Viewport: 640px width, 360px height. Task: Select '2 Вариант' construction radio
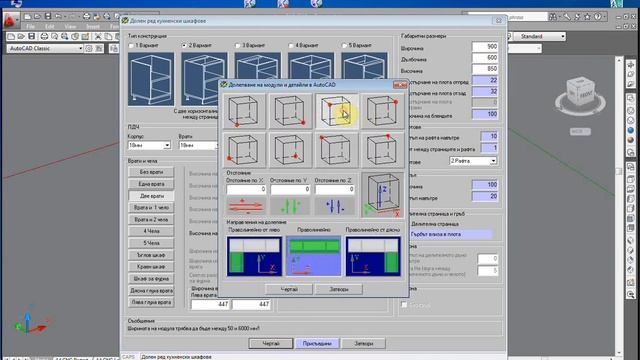pos(184,46)
